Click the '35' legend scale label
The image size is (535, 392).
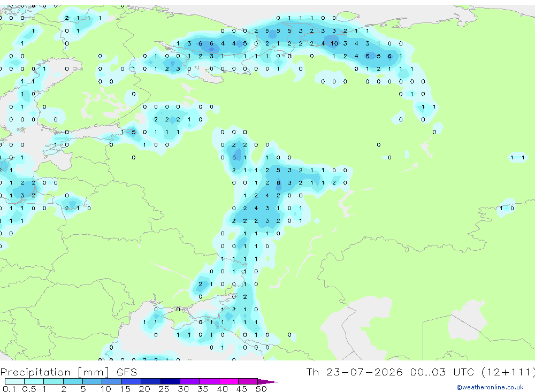203,389
